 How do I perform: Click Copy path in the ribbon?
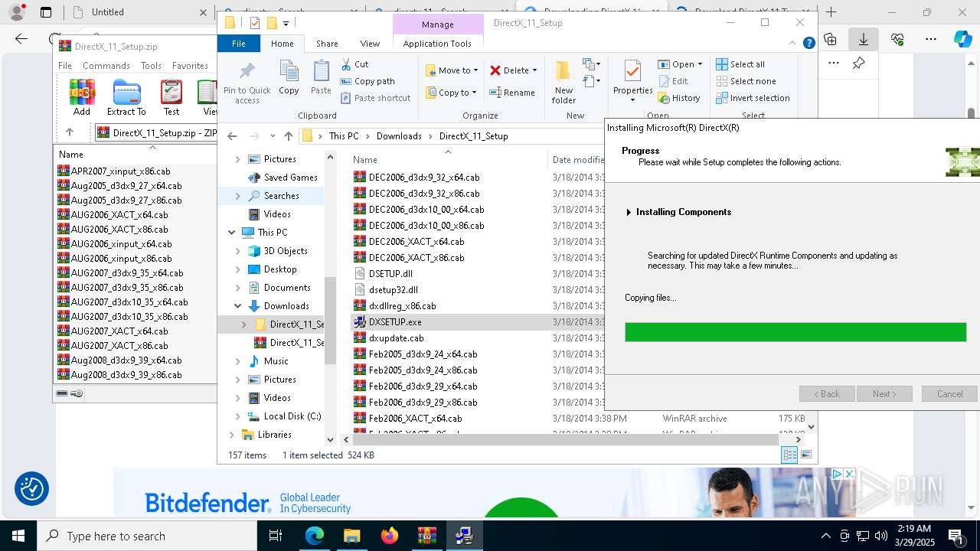[367, 81]
